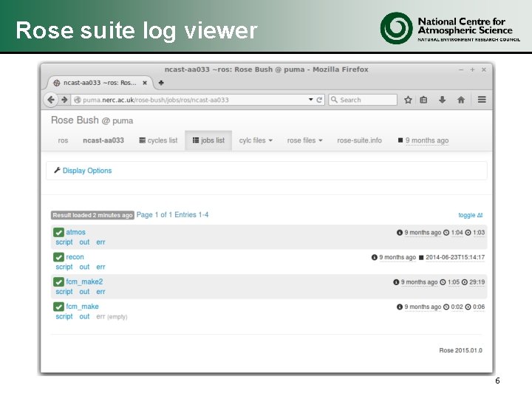The image size is (532, 399).
Task: Show bookmarks list icon in toolbar
Action: click(423, 100)
